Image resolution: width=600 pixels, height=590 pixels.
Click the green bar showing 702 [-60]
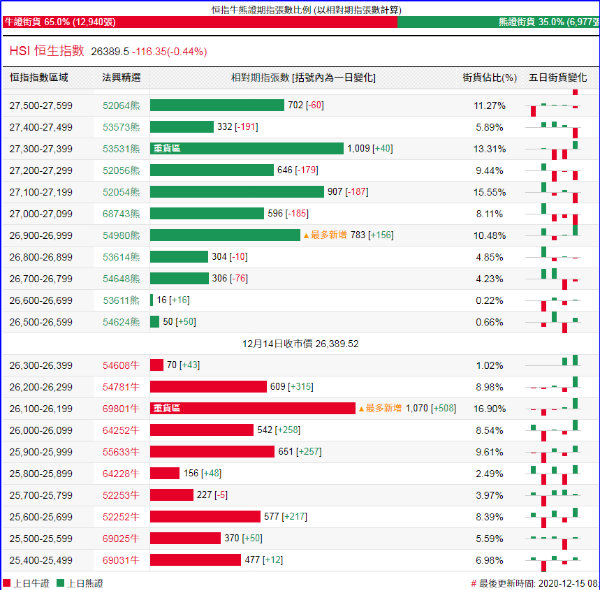(x=217, y=105)
